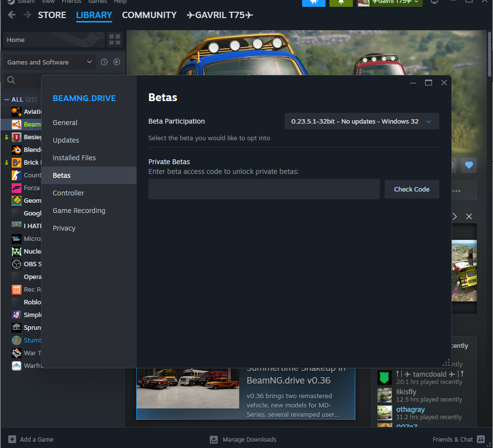Advance screenshot panel with right chevron
This screenshot has width=493, height=448.
pos(454,216)
